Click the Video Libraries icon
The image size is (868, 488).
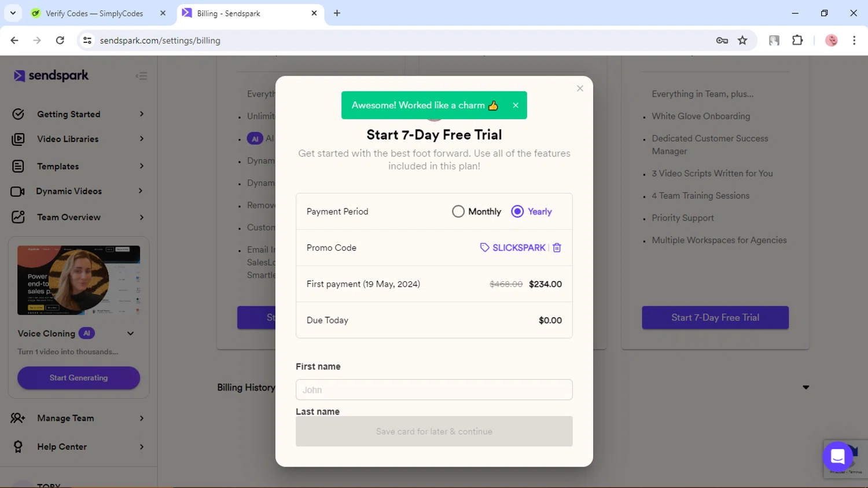click(18, 139)
